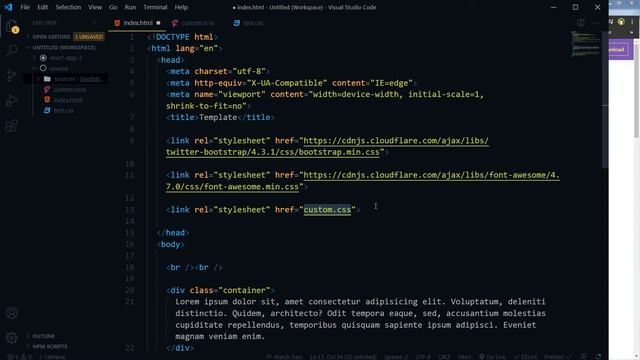Change Spaces indentation setting in status bar
This screenshot has width=640, height=360.
click(x=396, y=357)
